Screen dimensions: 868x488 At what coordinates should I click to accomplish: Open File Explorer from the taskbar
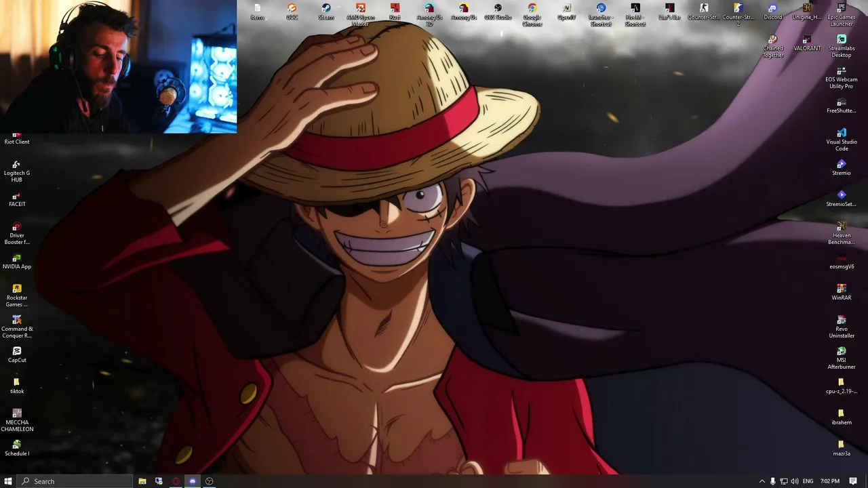(142, 481)
